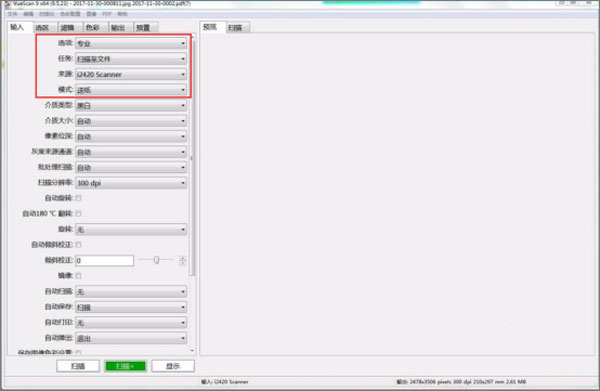Open the 介质类型 黑白 dropdown
The image size is (600, 391).
[131, 105]
